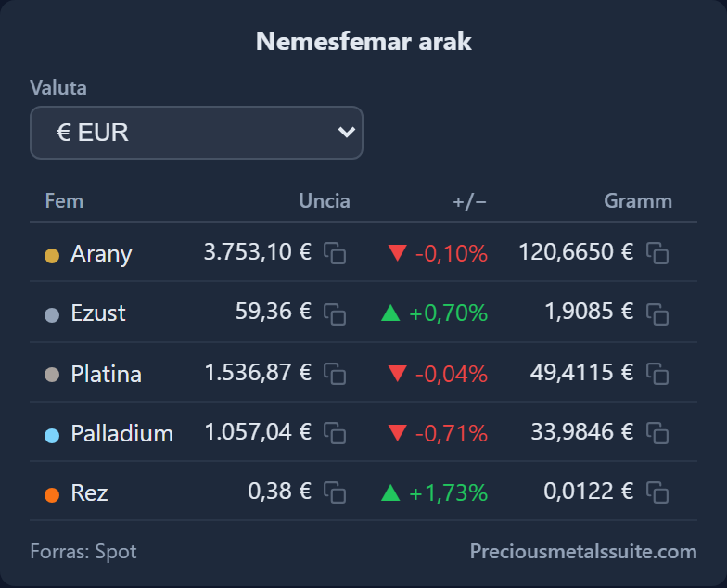Screen dimensions: 727x588
Task: Click the orange Rez color dot
Action: pos(52,495)
